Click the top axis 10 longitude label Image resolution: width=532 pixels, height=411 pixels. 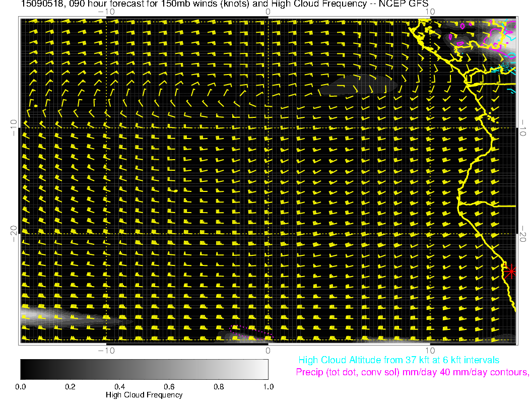pos(430,12)
